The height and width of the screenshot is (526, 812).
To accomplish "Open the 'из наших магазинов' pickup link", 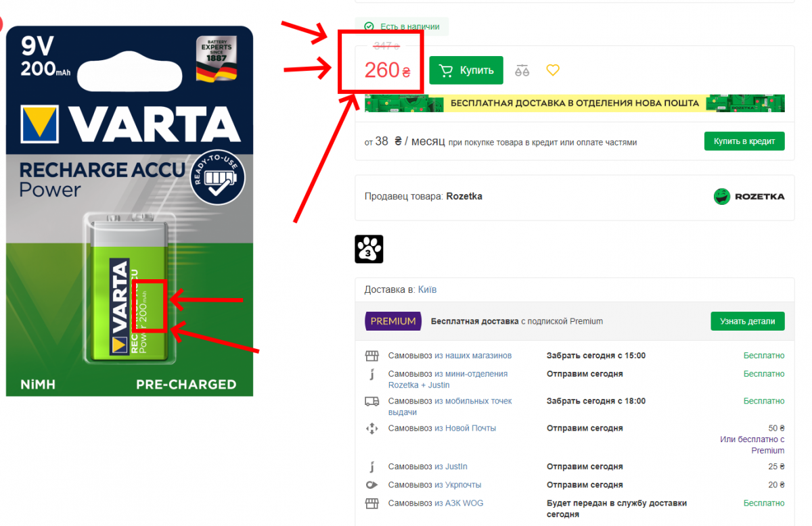I will 473,356.
